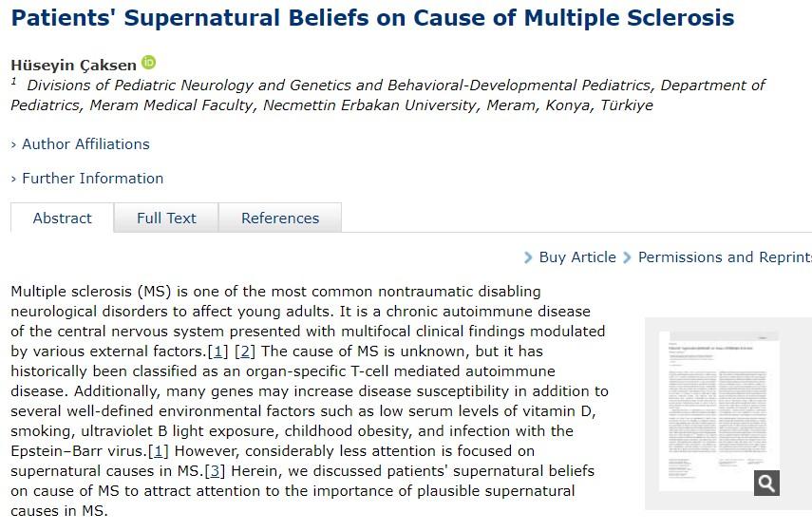Click the article title heading
Viewport: 812px width, 532px height.
click(x=372, y=18)
